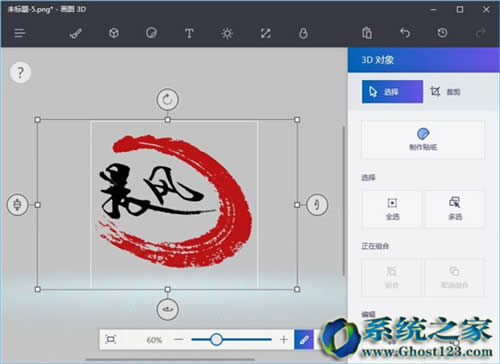500x364 pixels.
Task: Open the Remix 3D icon
Action: (303, 33)
